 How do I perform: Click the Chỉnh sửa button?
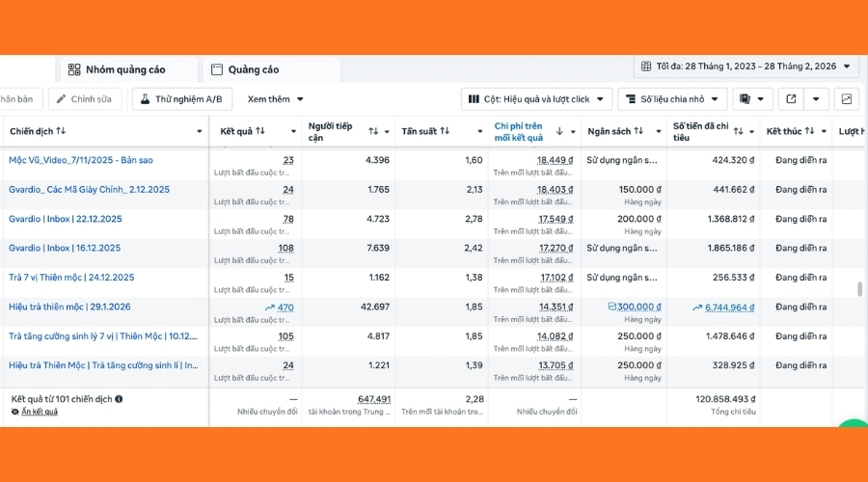click(x=85, y=99)
